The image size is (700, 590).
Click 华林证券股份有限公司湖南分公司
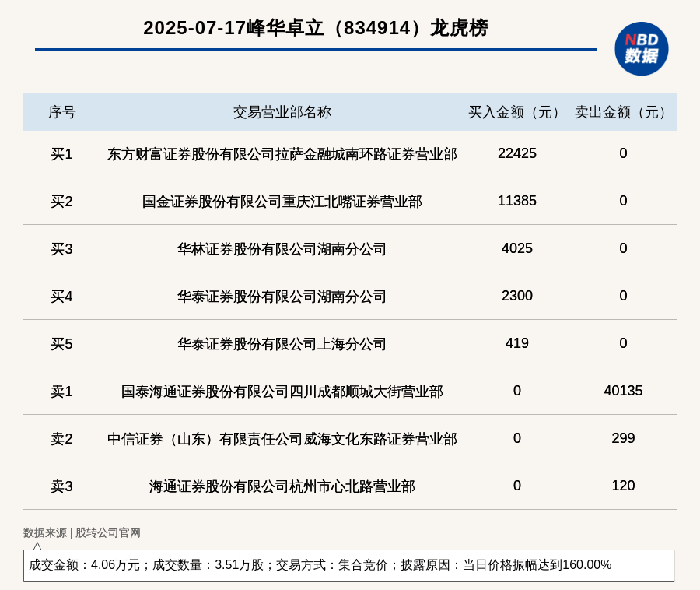[282, 249]
